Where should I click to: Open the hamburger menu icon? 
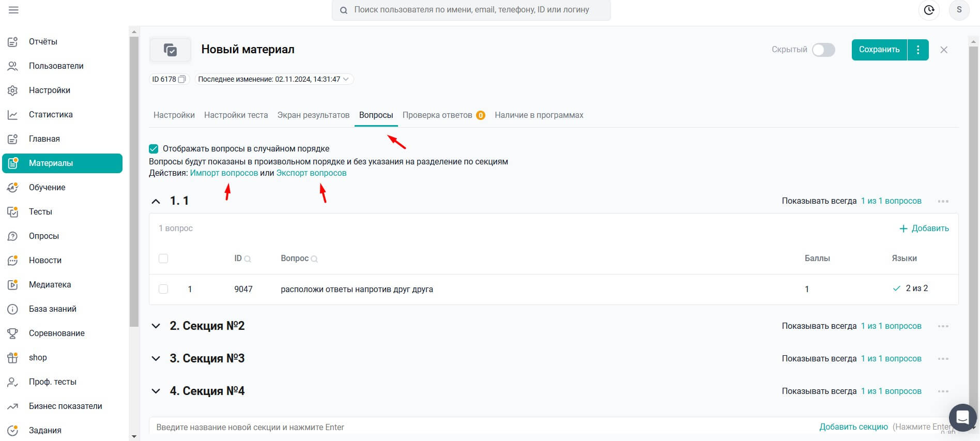13,10
